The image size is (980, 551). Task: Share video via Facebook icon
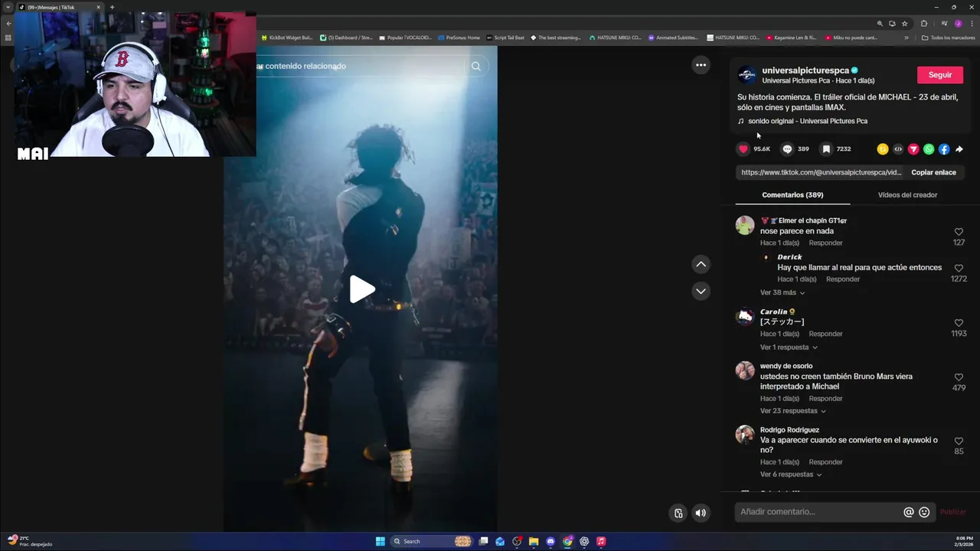(944, 149)
